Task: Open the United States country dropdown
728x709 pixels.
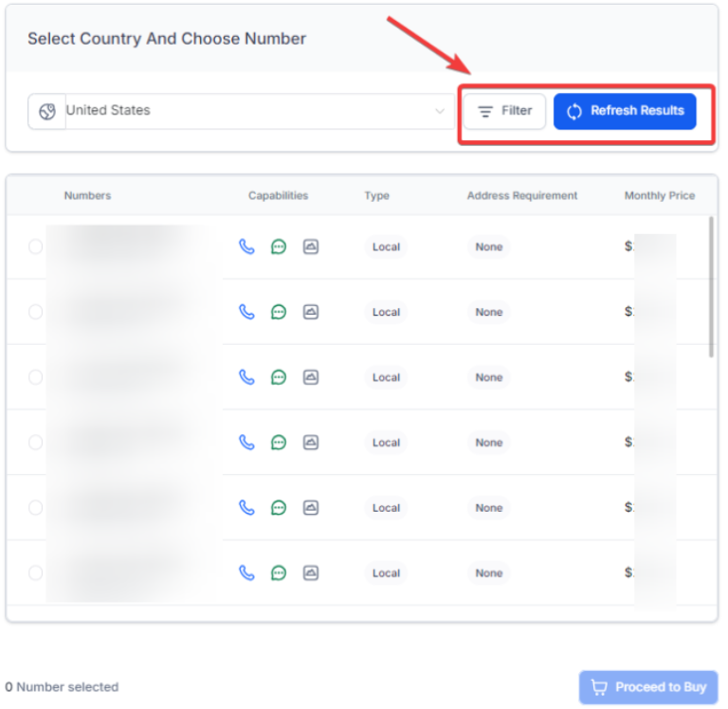Action: [x=246, y=111]
